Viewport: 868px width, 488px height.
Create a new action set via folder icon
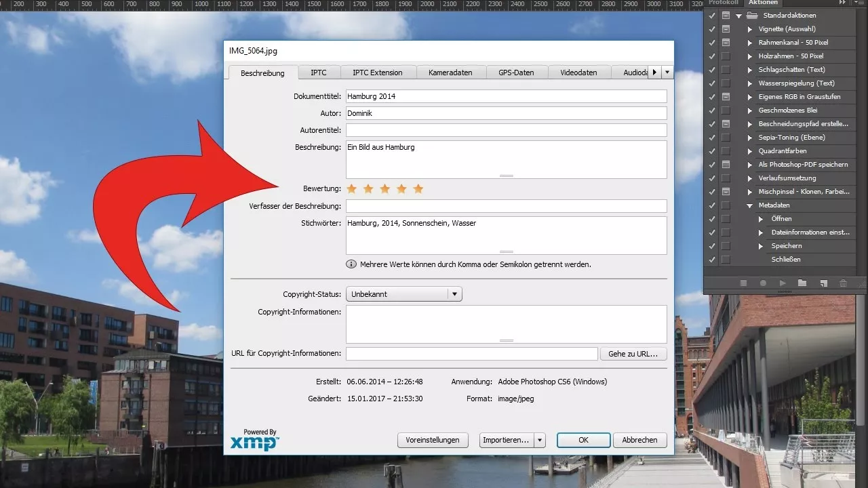tap(803, 283)
